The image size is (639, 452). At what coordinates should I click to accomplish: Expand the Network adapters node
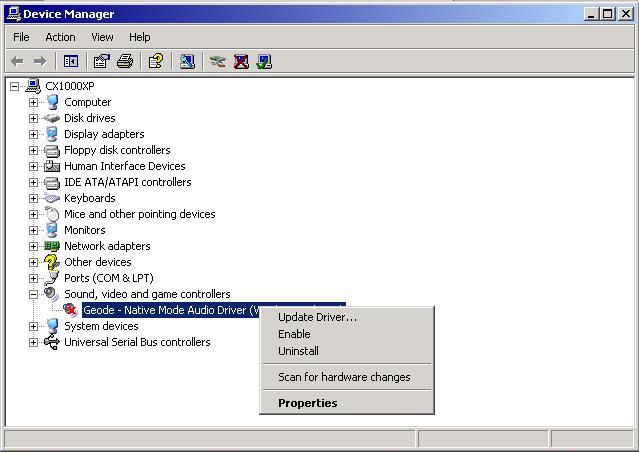(x=33, y=246)
